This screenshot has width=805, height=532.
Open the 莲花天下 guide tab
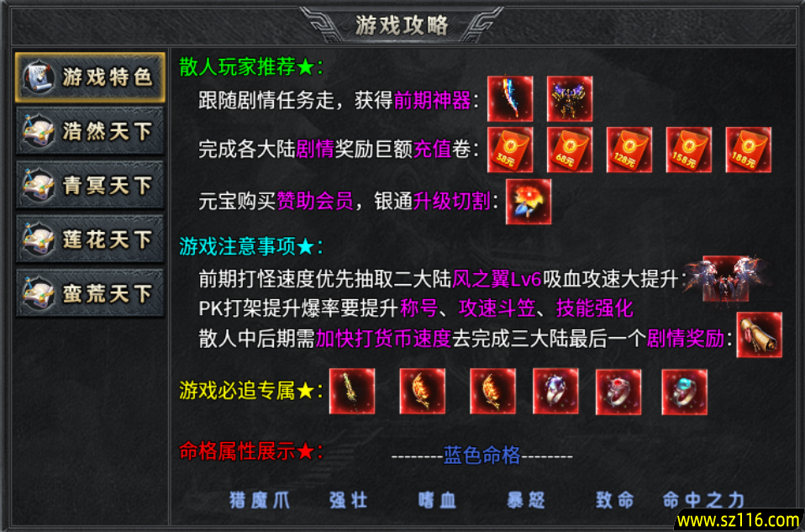point(91,240)
